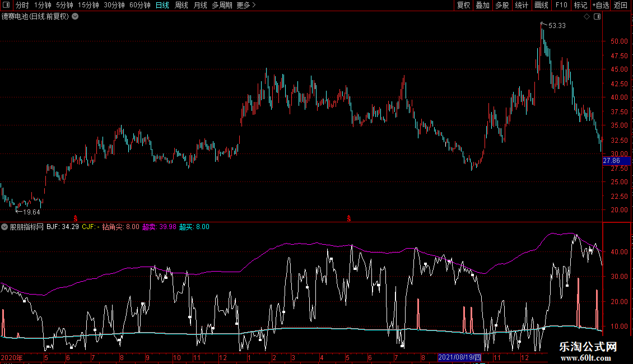Image resolution: width=633 pixels, height=364 pixels.
Task: Expand the 更多 more periods menu
Action: [246, 5]
